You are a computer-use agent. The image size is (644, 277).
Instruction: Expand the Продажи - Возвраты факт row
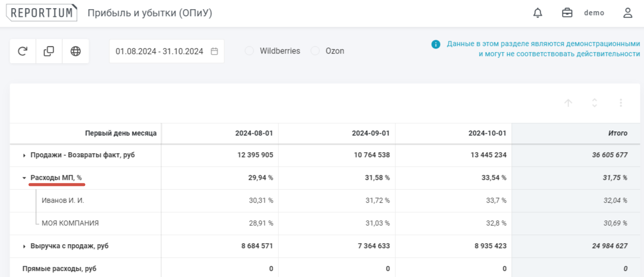[x=24, y=156]
